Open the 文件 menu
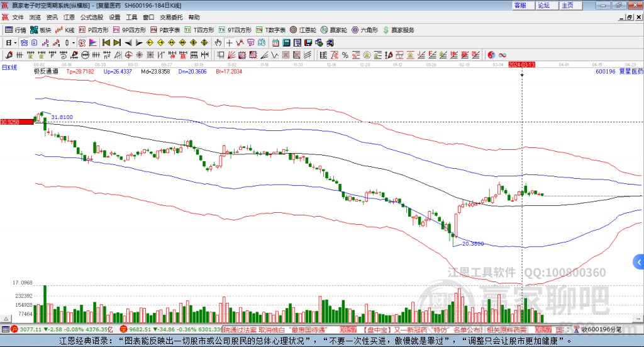This screenshot has height=347, width=644. [x=18, y=17]
